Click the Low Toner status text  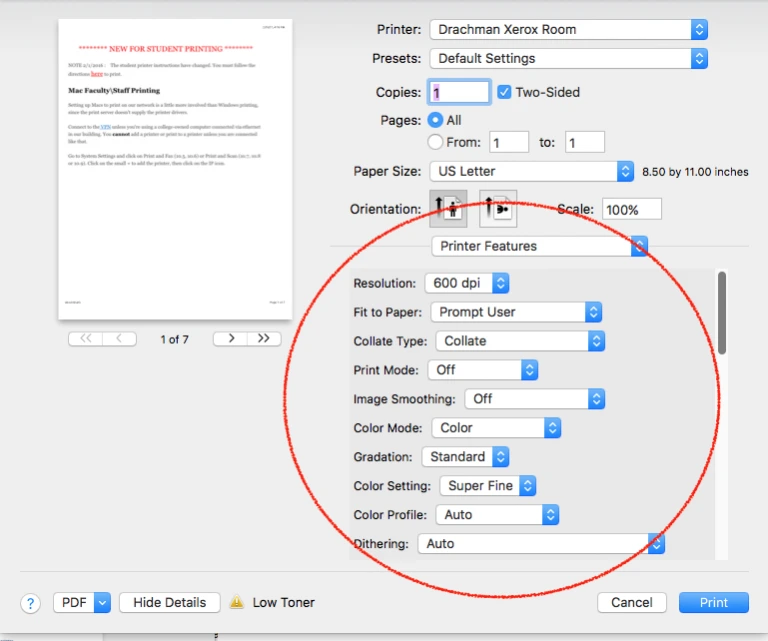click(284, 602)
